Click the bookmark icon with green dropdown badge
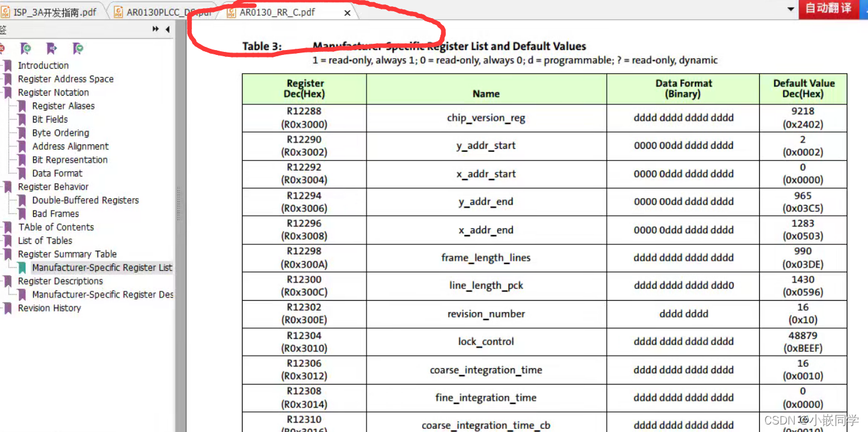The height and width of the screenshot is (432, 868). [x=78, y=48]
